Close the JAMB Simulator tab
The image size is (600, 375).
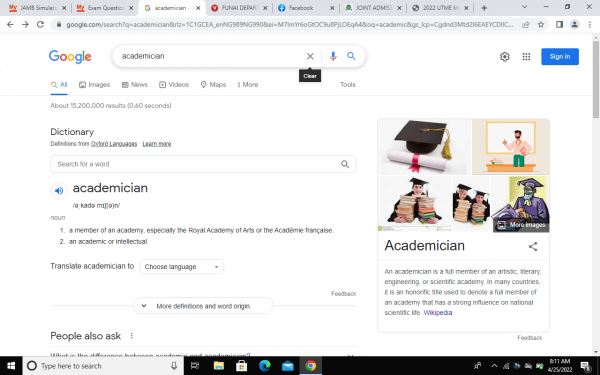(64, 8)
